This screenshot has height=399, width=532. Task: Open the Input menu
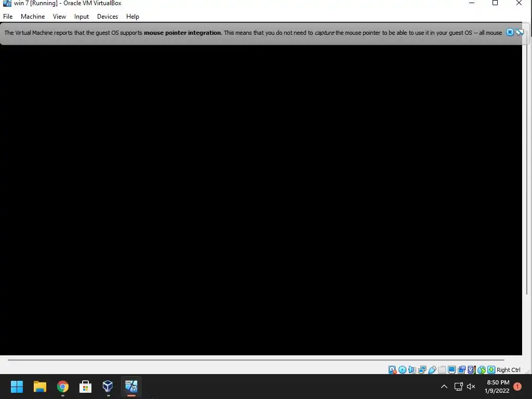[82, 16]
